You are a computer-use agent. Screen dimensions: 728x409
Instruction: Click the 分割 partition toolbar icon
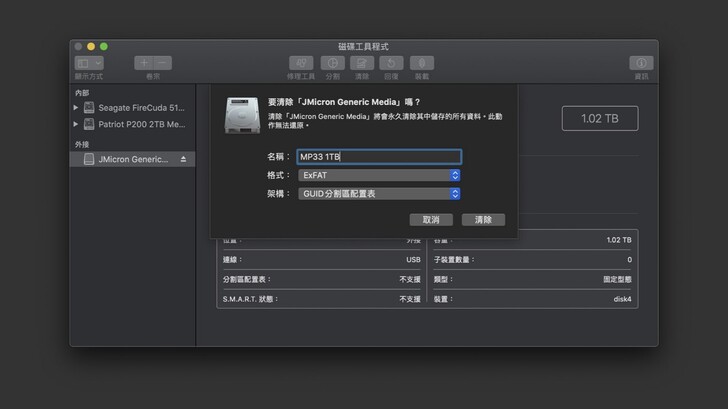[x=332, y=63]
